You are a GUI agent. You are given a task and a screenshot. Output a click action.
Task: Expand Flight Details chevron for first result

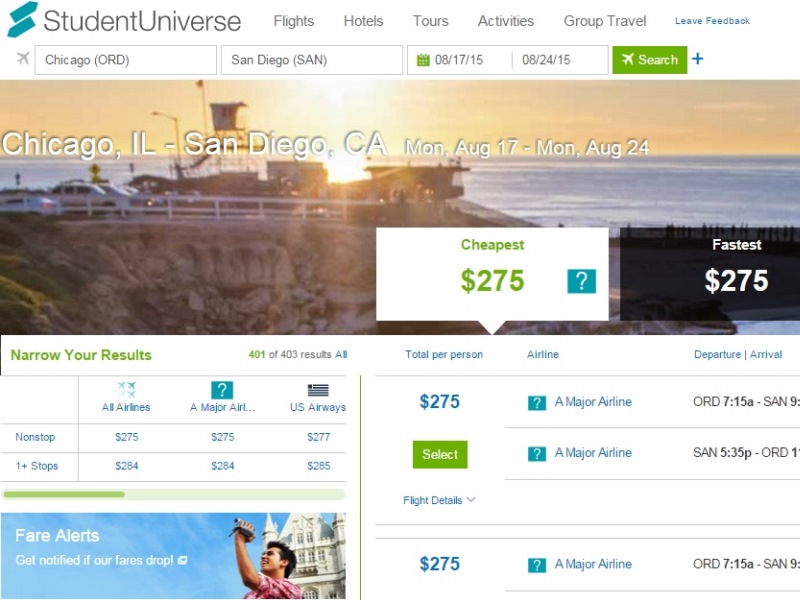pos(471,499)
